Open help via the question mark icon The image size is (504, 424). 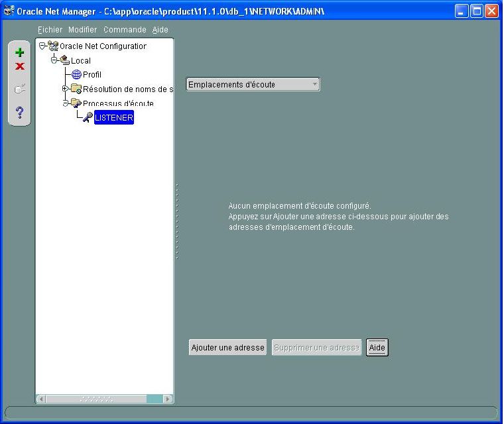pos(20,113)
